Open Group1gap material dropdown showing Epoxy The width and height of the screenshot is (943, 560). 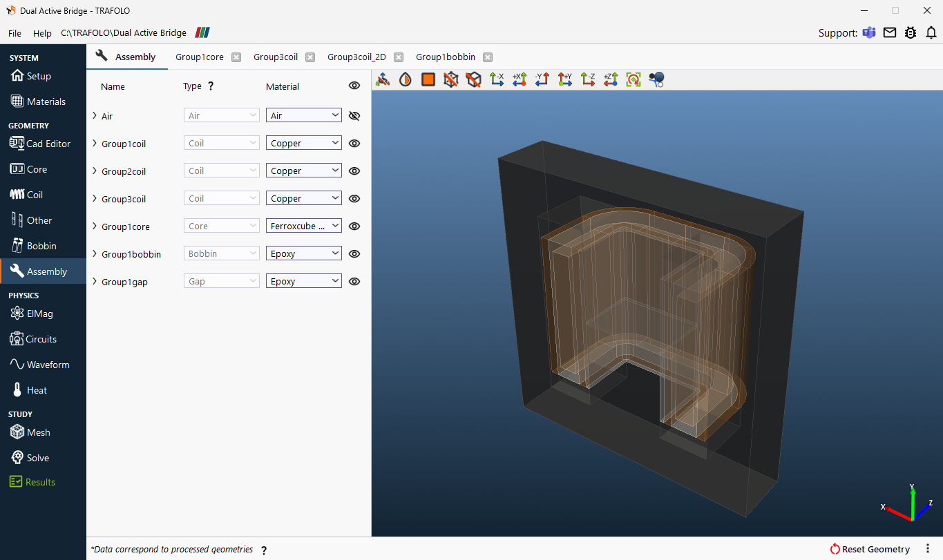coord(304,281)
